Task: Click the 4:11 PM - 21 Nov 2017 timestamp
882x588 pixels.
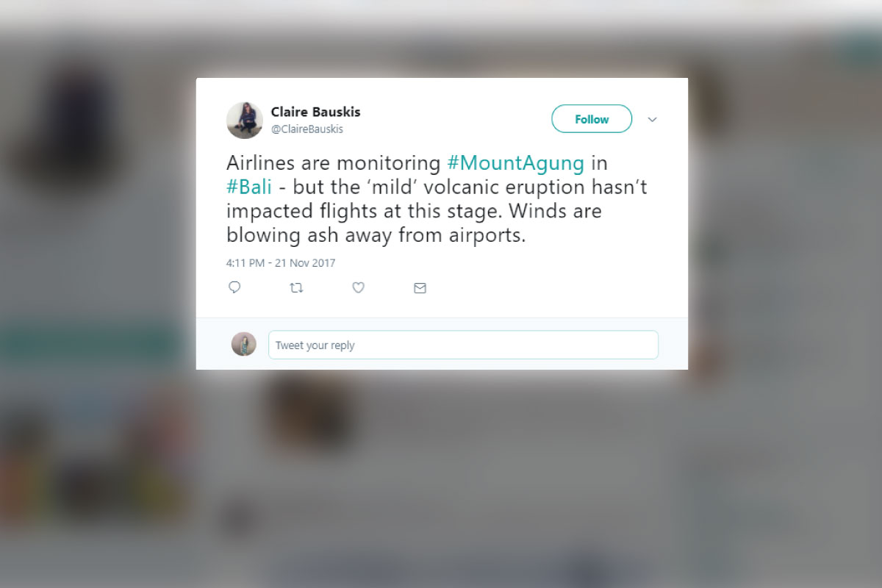Action: click(x=281, y=262)
